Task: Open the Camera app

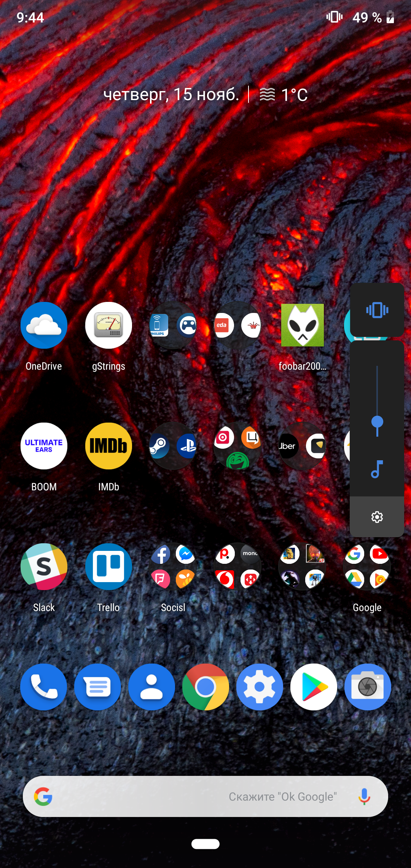Action: (x=368, y=687)
